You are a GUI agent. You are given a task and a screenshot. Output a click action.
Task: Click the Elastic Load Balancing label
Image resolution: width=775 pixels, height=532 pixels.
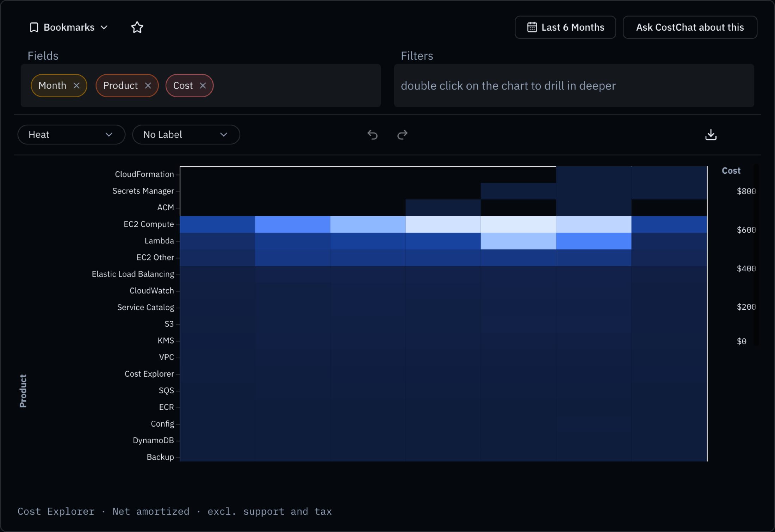[x=133, y=274]
